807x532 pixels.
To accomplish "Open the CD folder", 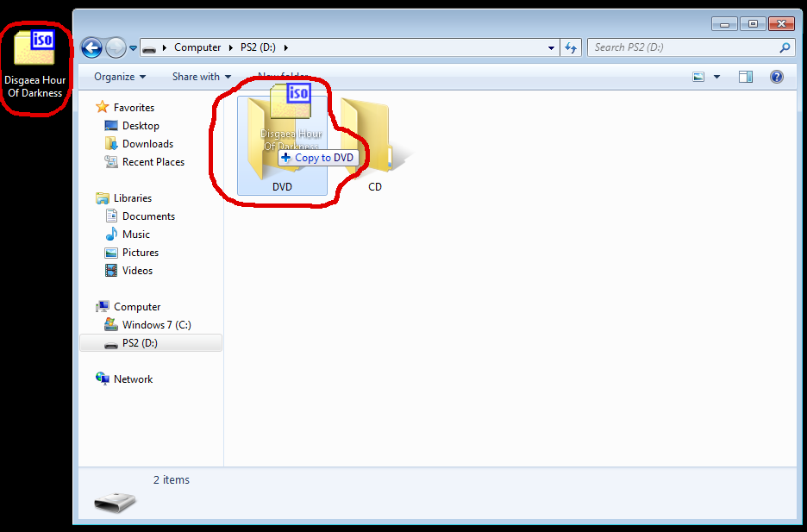I will (x=371, y=142).
